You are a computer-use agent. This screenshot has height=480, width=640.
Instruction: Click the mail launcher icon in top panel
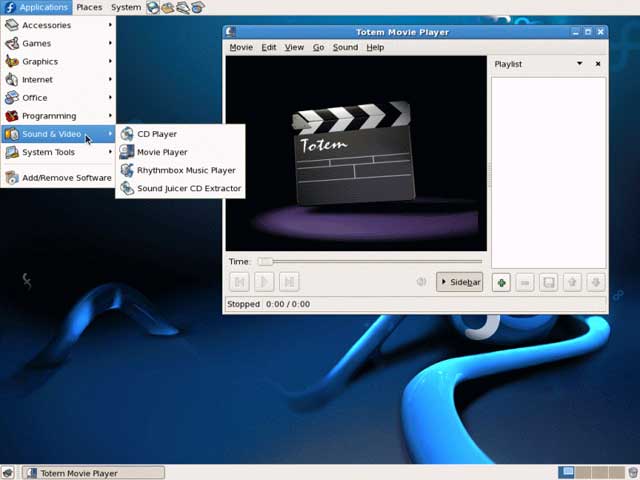pos(167,7)
